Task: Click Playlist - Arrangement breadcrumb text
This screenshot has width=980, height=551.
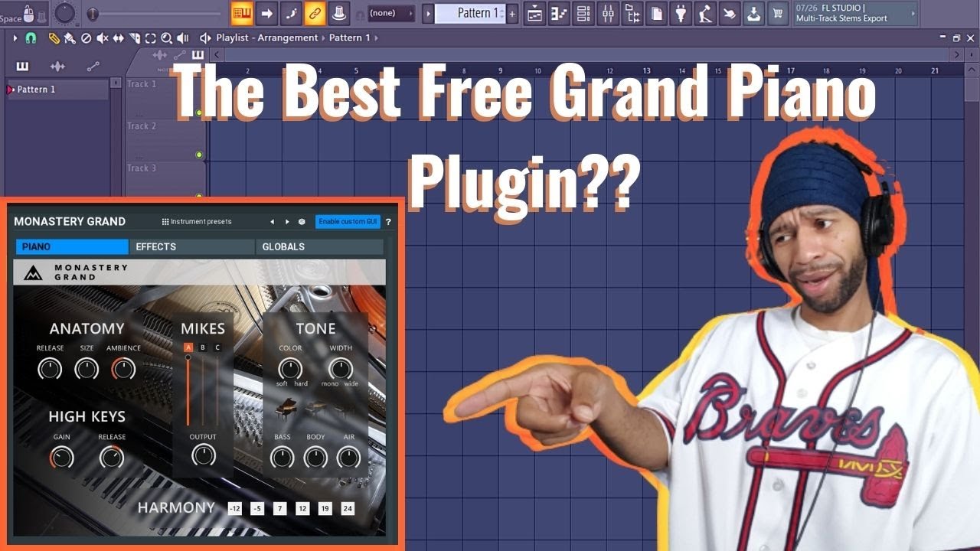Action: 266,37
